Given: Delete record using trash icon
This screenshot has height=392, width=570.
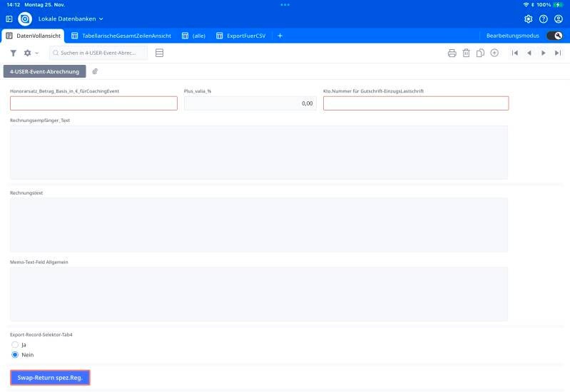Looking at the screenshot, I should [x=466, y=53].
